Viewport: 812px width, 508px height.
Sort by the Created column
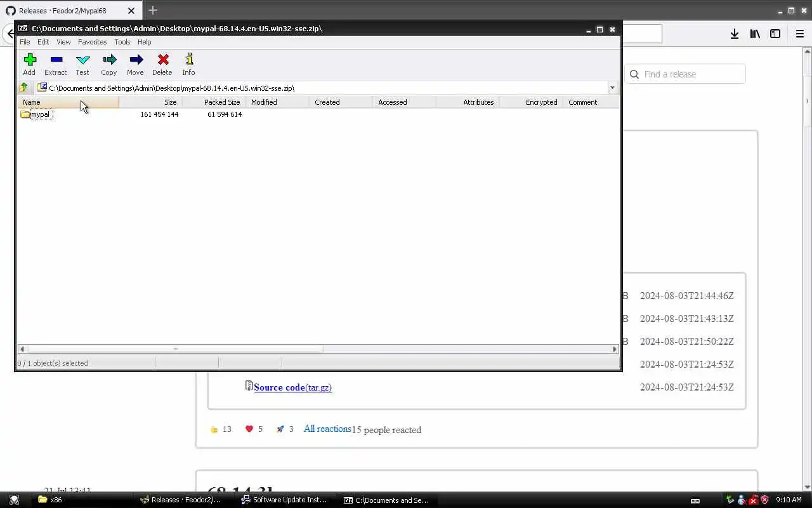point(341,102)
